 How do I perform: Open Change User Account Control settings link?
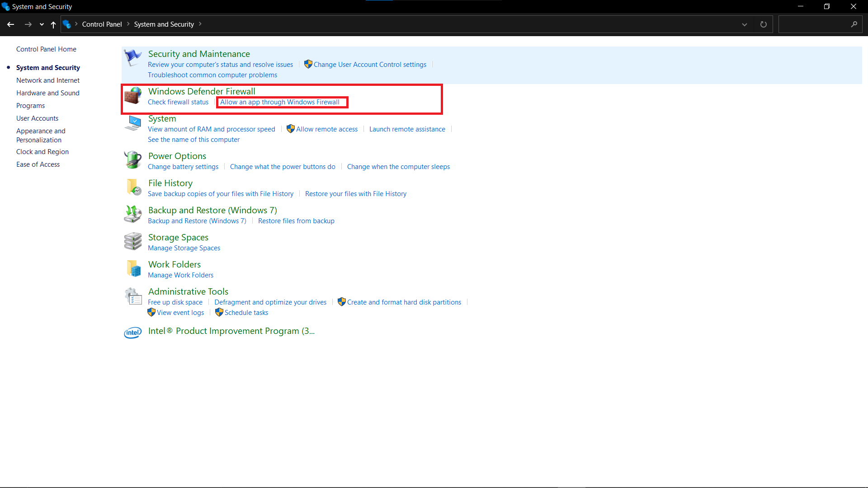(369, 65)
